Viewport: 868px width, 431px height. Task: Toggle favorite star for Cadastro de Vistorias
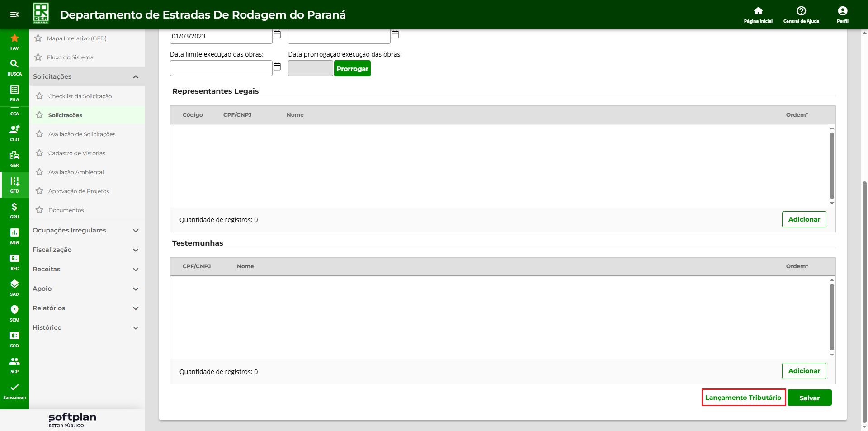coord(40,153)
